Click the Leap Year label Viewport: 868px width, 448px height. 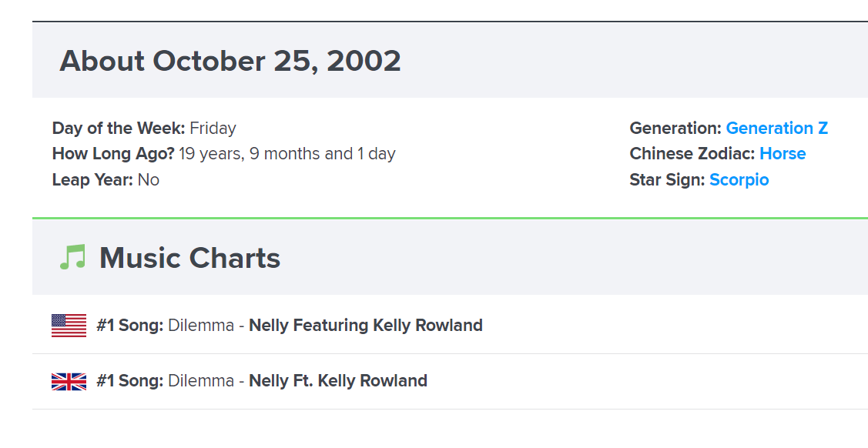[x=92, y=180]
